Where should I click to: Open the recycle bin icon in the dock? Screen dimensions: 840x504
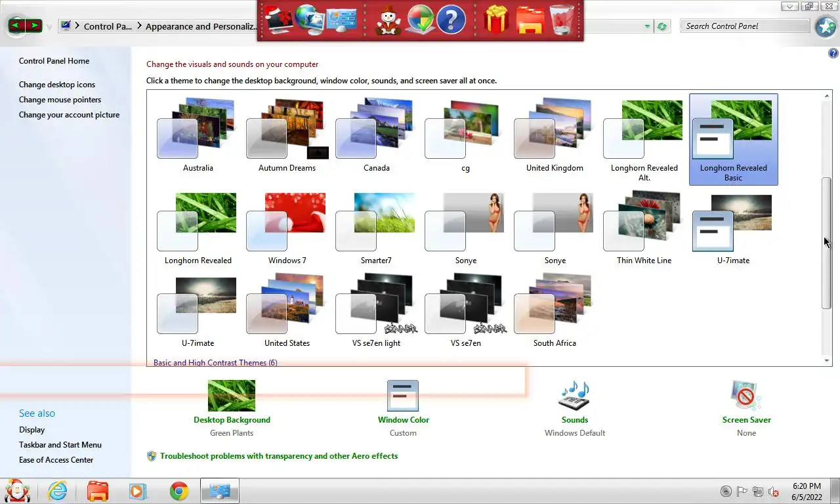tap(562, 20)
